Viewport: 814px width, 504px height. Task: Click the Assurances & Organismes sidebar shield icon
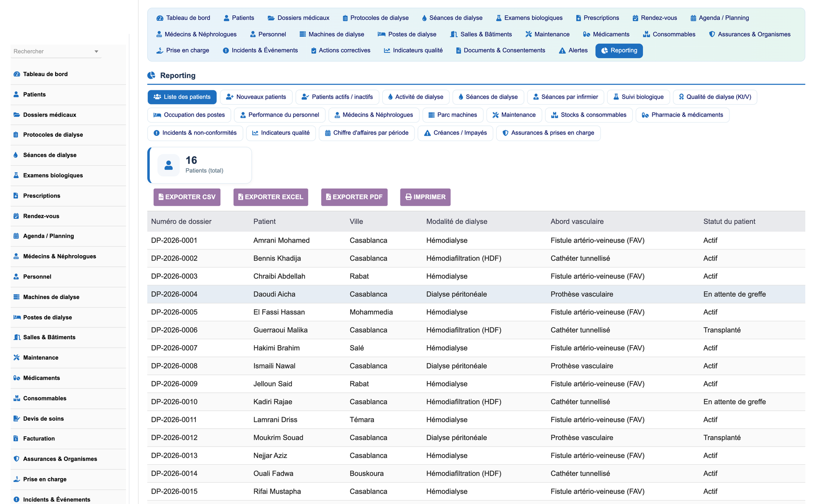tap(17, 459)
